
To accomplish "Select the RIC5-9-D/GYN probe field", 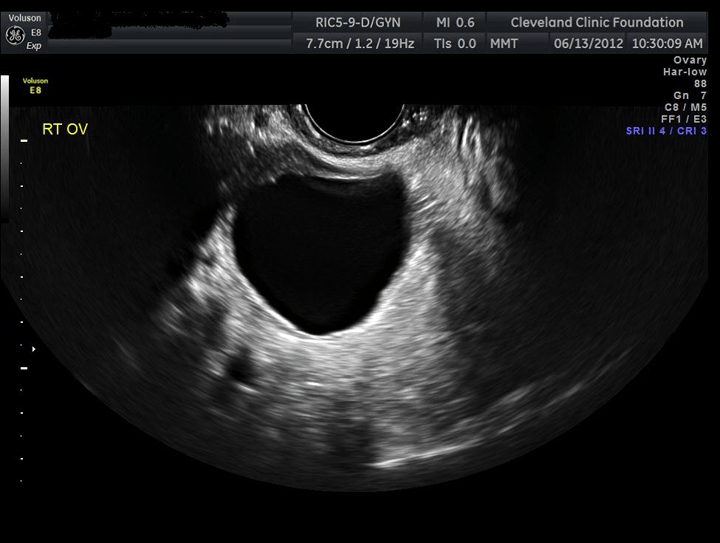I will (x=357, y=22).
